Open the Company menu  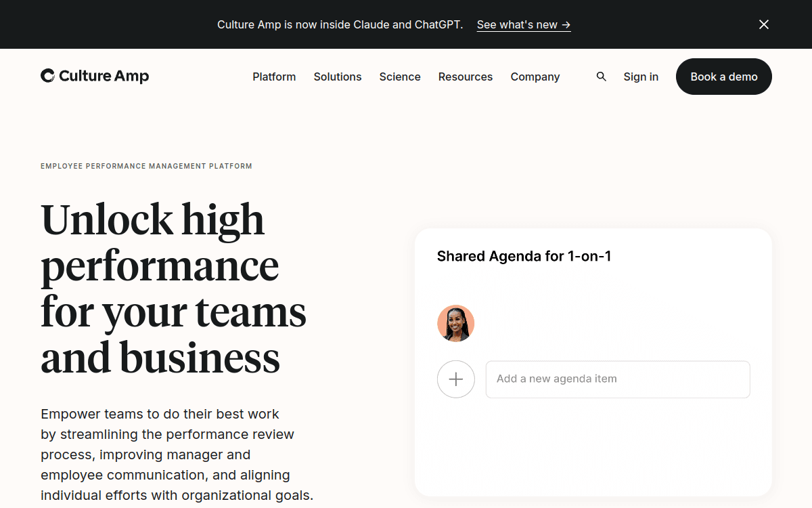(x=535, y=77)
